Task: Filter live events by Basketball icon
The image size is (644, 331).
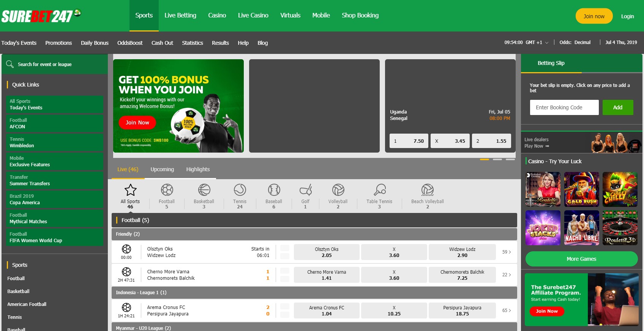Action: coord(204,190)
